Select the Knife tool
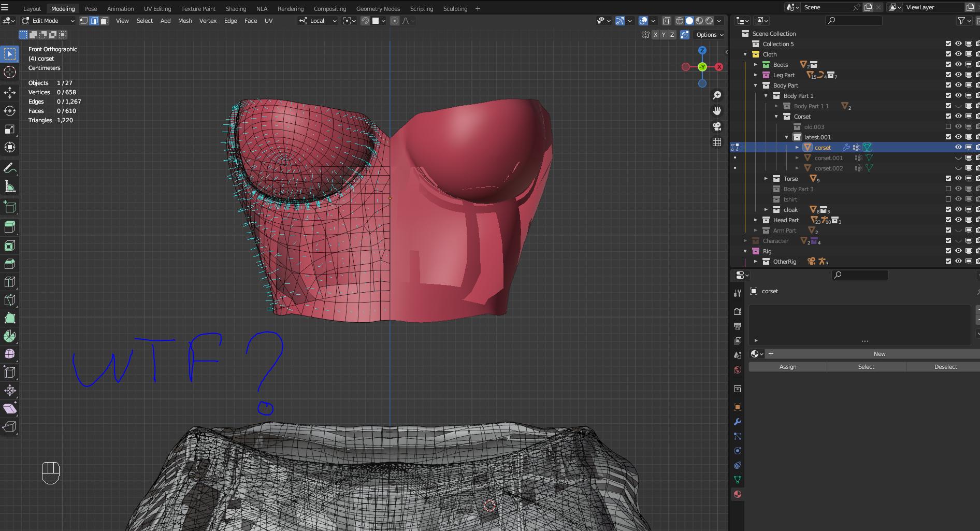Viewport: 980px width, 531px height. tap(10, 300)
